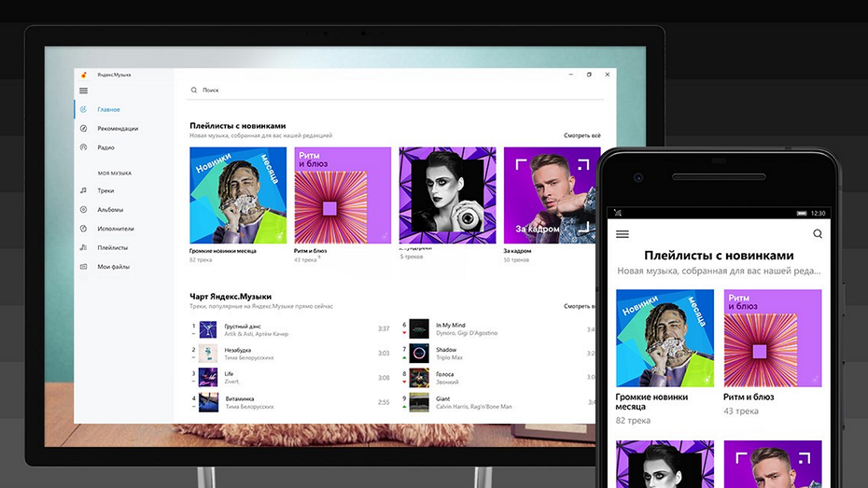The height and width of the screenshot is (488, 868).
Task: Open Ритм и блюз playlist cover on desktop
Action: point(343,195)
